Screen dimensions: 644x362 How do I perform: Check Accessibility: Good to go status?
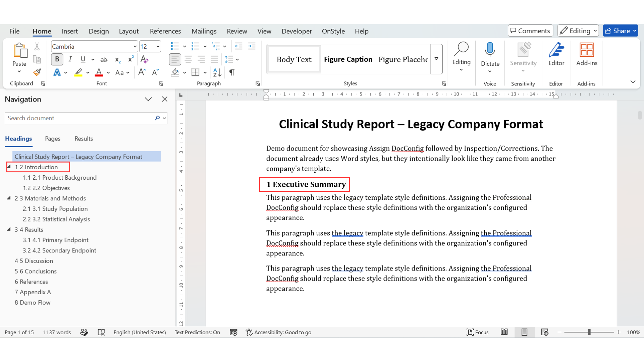[x=279, y=332]
